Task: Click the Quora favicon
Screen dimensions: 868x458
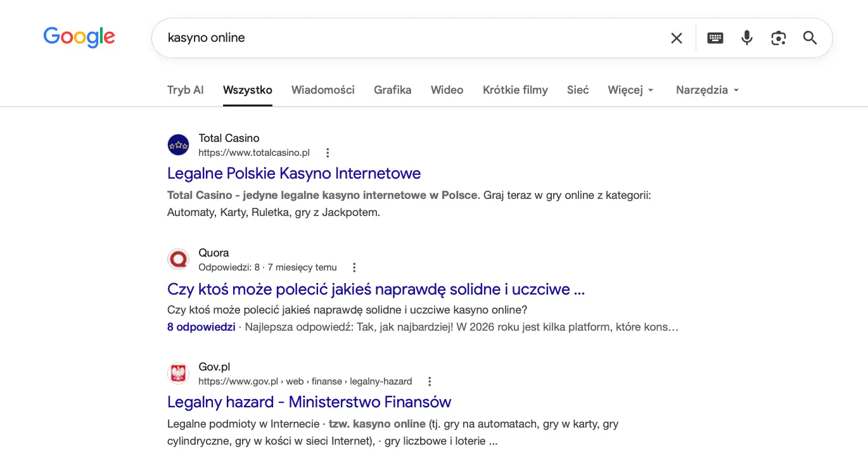Action: pyautogui.click(x=179, y=260)
